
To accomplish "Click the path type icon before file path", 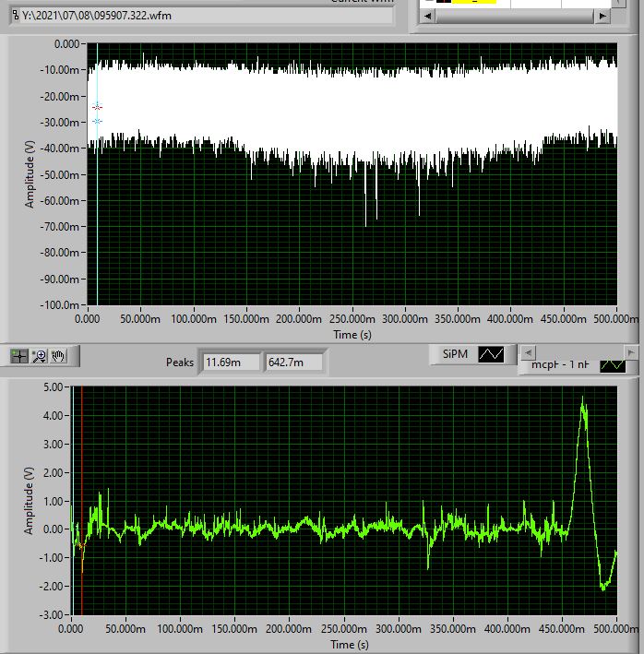I will [x=16, y=16].
